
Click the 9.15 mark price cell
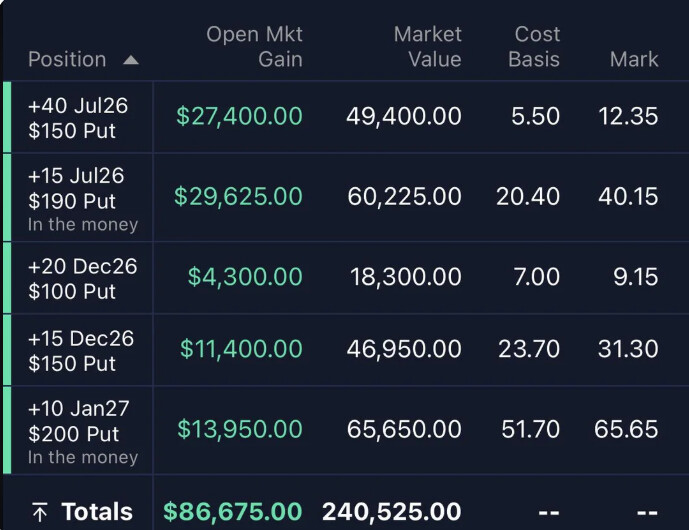[x=636, y=277]
